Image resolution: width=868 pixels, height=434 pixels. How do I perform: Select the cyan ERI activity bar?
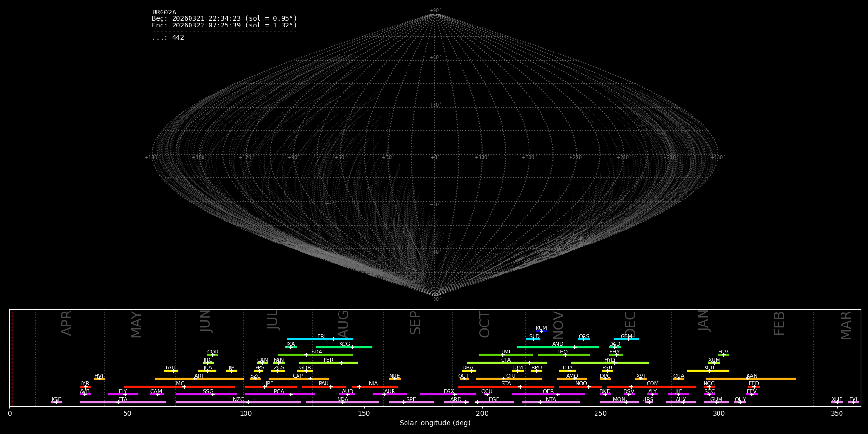pyautogui.click(x=320, y=339)
